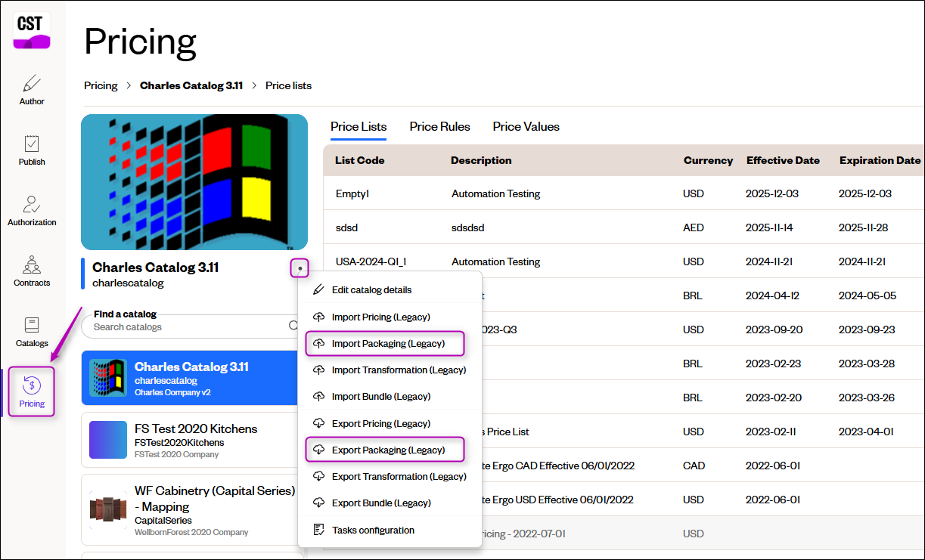Sort by the Currency column header

(x=708, y=160)
